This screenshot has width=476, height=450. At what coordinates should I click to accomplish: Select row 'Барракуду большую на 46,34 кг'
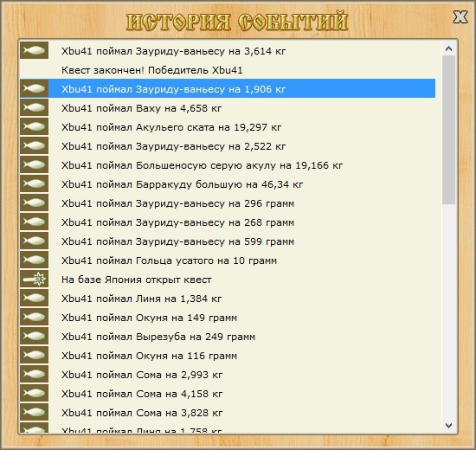(x=228, y=183)
